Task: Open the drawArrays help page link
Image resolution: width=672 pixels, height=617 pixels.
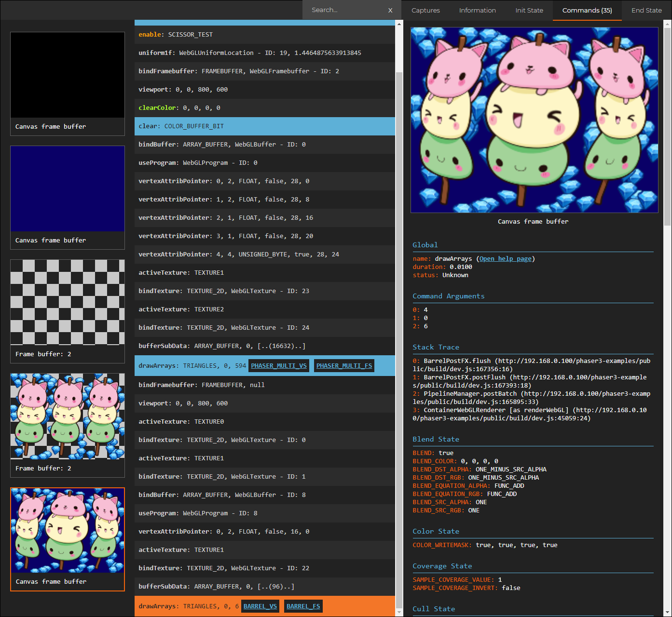Action: tap(505, 258)
